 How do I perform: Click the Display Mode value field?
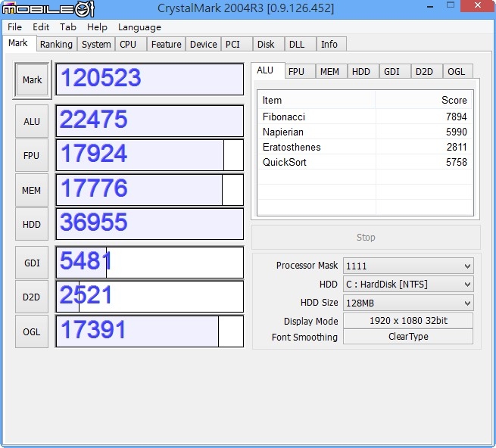click(408, 321)
